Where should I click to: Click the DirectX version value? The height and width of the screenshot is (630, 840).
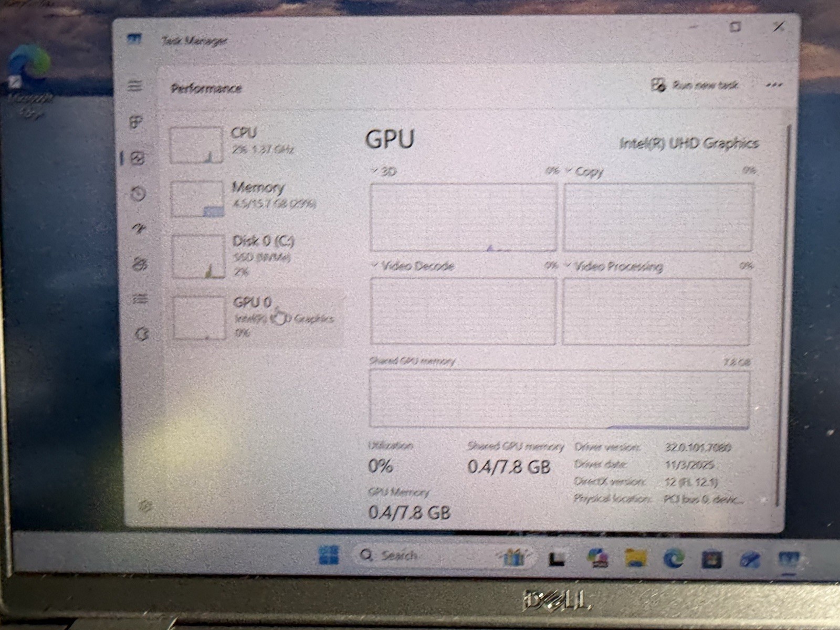pos(691,481)
